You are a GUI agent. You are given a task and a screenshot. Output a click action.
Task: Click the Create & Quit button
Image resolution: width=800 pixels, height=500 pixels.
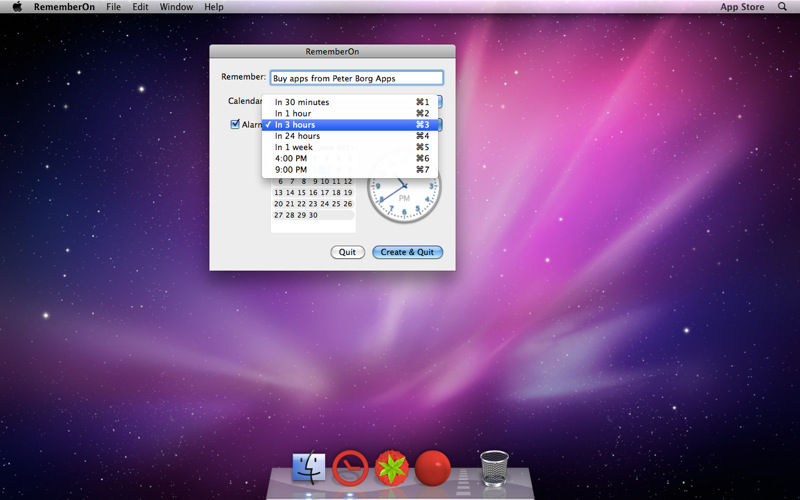click(407, 252)
